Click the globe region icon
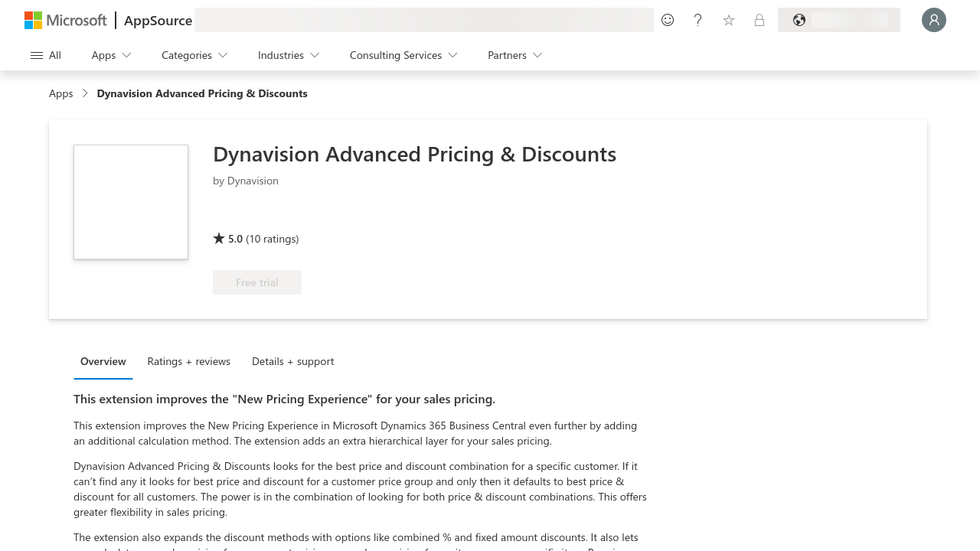This screenshot has width=980, height=551. (799, 20)
